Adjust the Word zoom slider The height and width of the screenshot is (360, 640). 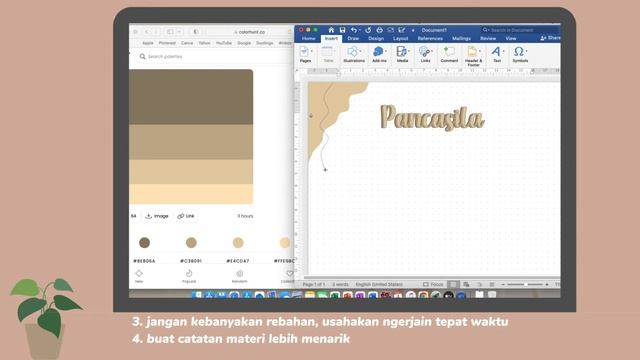click(525, 284)
